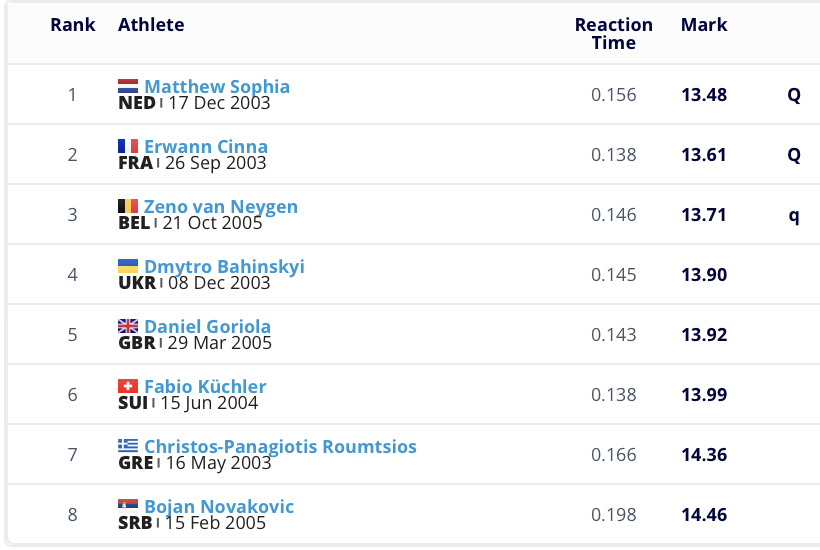820x550 pixels.
Task: Open Erwann Cinna's athlete profile
Action: tap(206, 147)
